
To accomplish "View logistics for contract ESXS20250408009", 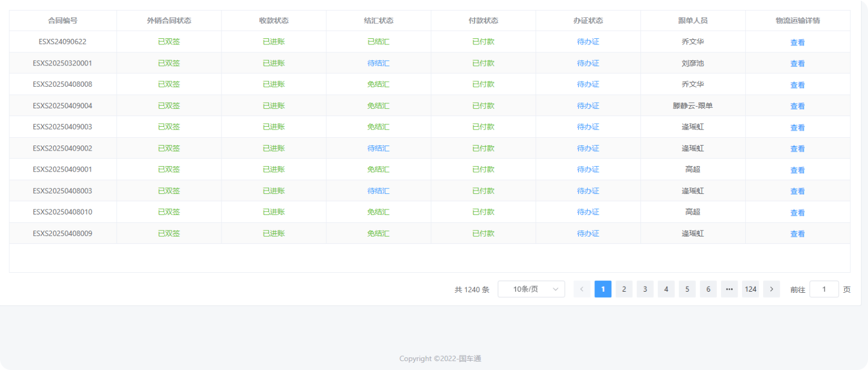I will [798, 234].
